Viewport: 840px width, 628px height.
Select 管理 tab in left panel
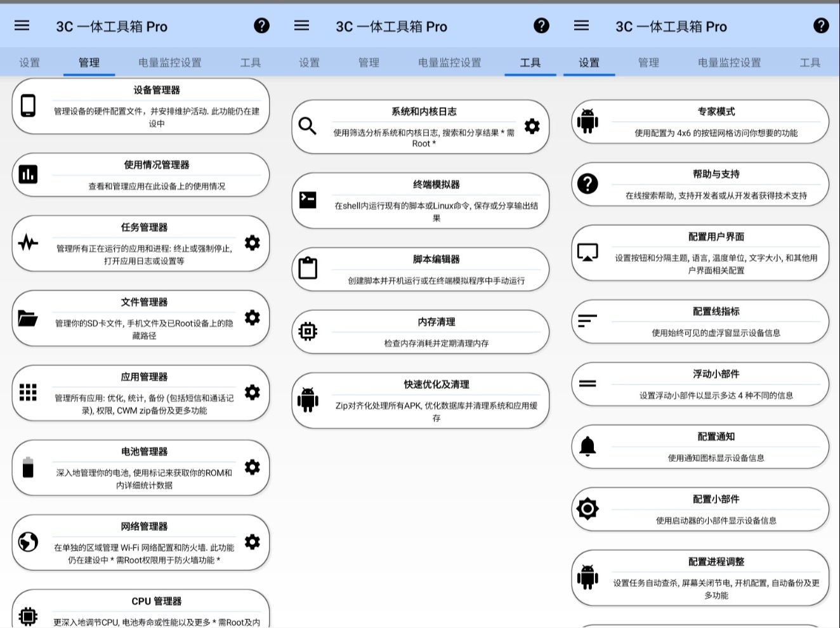coord(89,62)
